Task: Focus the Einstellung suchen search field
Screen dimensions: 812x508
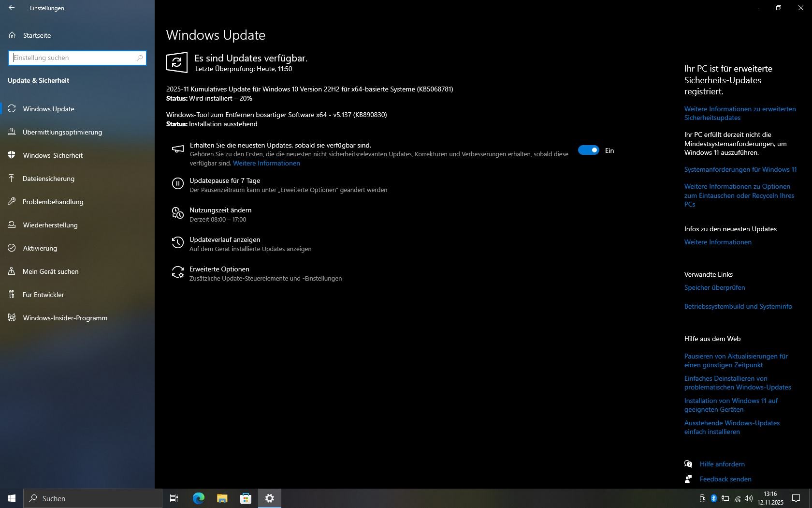Action: tap(77, 58)
